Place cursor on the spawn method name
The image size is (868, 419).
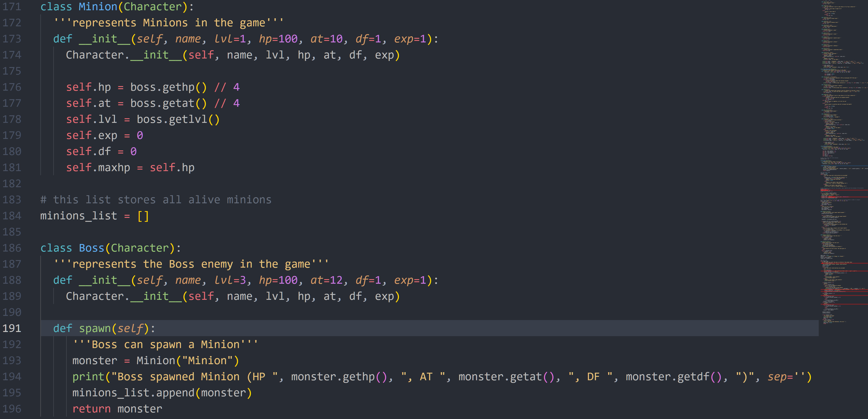95,328
